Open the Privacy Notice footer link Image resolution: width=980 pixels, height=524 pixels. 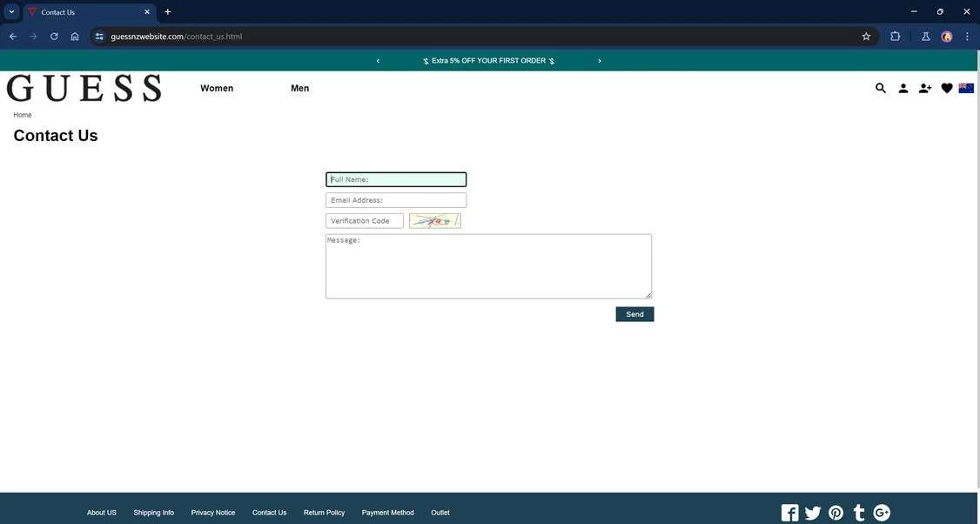point(213,513)
